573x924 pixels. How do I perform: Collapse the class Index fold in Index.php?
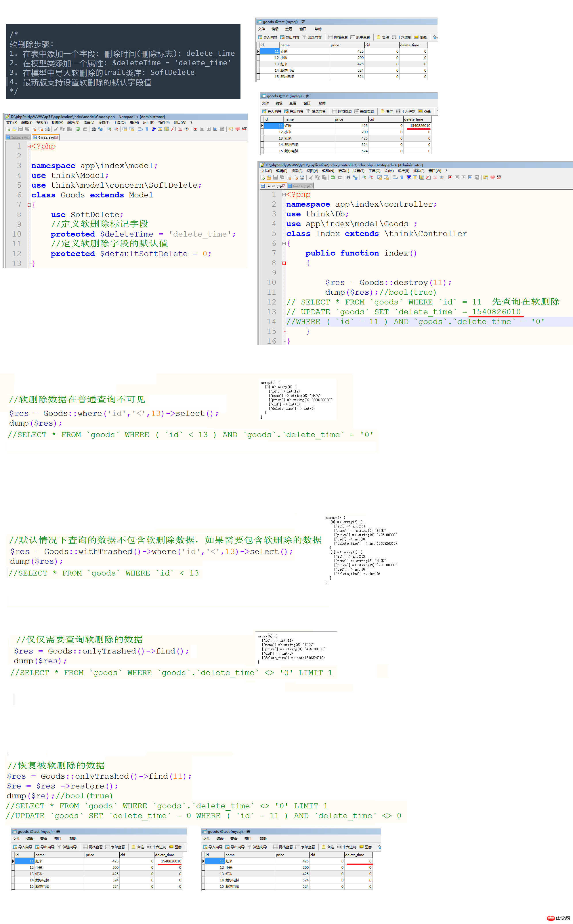tap(284, 243)
